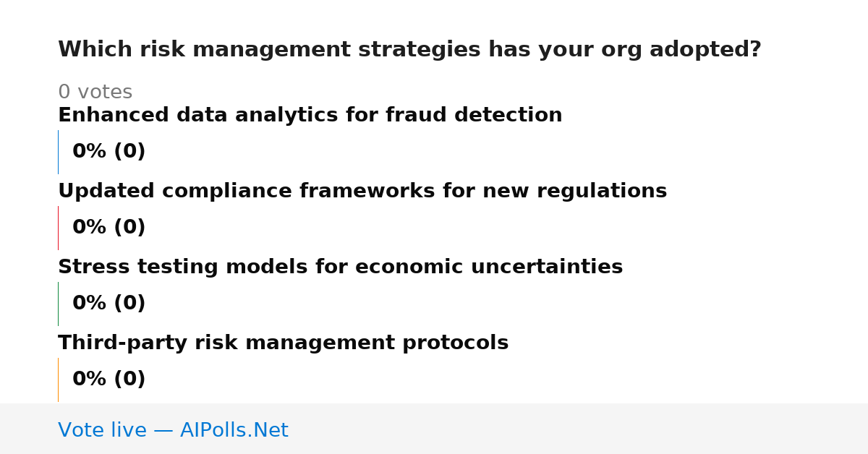Screen dimensions: 868x454
Task: Select Enhanced data analytics for fraud detection option
Action: pos(310,115)
